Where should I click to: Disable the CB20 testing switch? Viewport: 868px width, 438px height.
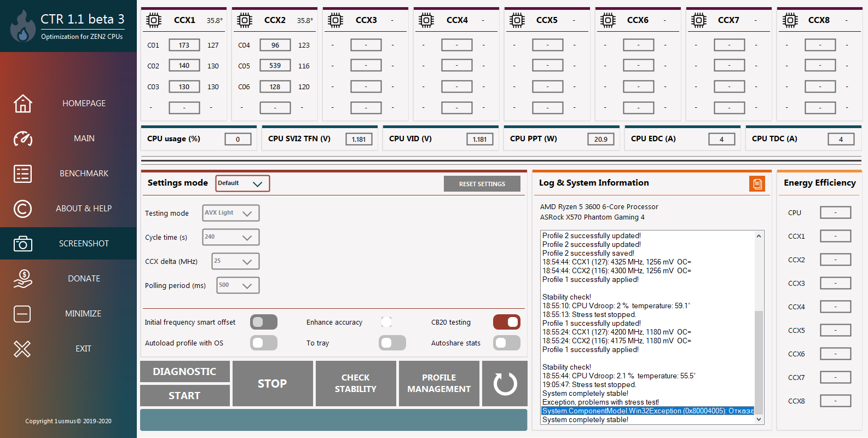tap(507, 322)
